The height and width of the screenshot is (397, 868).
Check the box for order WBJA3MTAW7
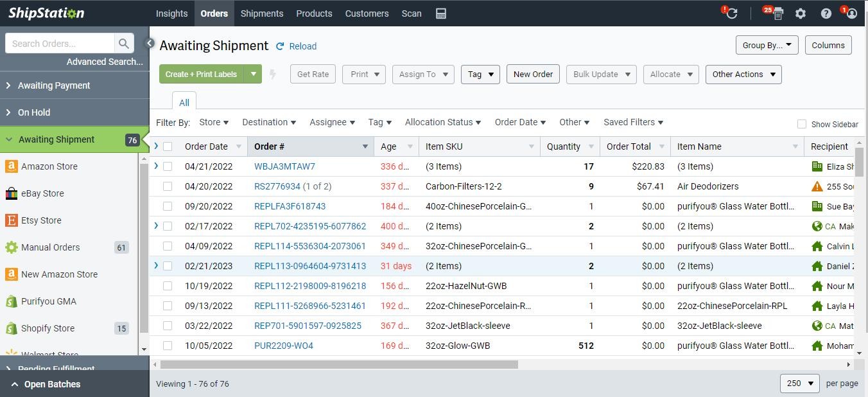coord(168,166)
